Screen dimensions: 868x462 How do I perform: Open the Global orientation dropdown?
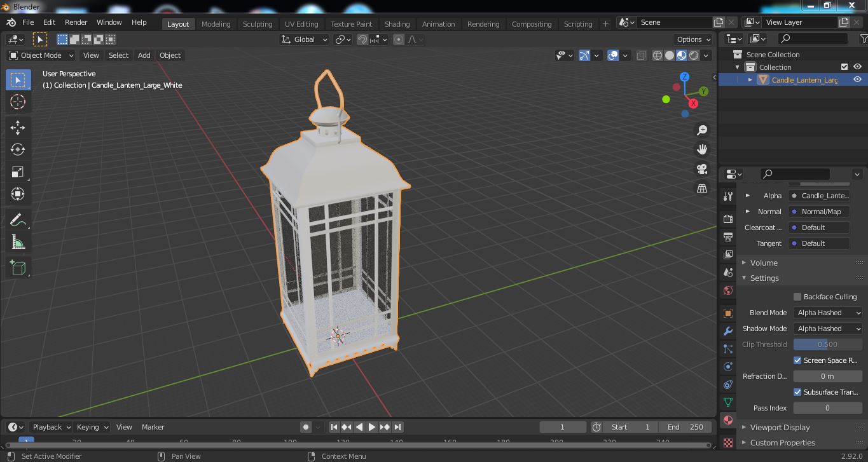point(305,39)
